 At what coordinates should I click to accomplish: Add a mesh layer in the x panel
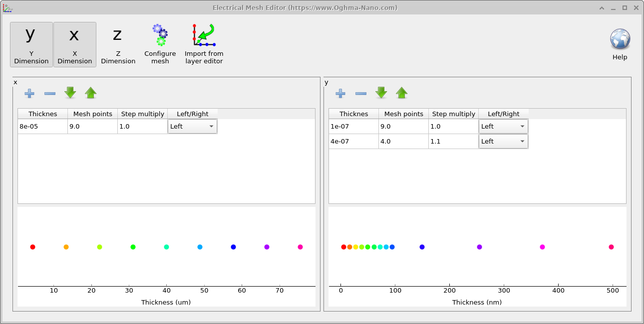(x=29, y=93)
